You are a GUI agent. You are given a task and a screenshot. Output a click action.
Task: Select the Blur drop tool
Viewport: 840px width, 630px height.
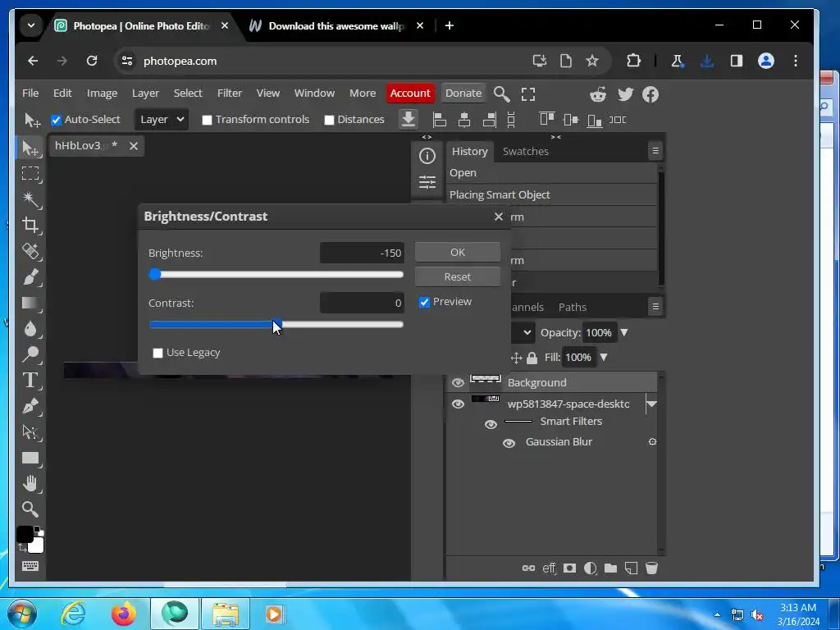[30, 328]
